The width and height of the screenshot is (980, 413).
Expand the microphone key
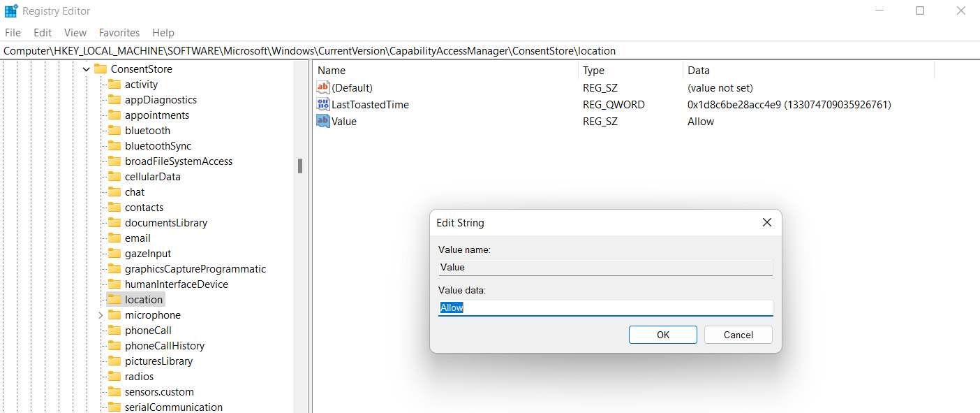[x=101, y=315]
